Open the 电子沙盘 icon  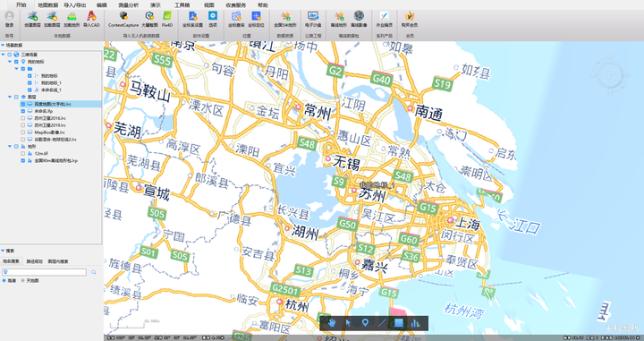tap(313, 16)
